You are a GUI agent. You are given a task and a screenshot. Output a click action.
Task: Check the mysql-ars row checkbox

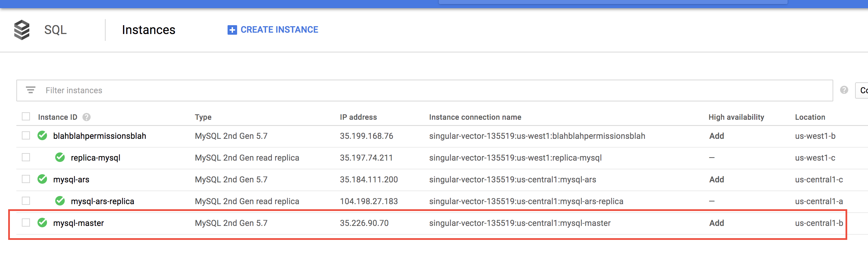[26, 179]
